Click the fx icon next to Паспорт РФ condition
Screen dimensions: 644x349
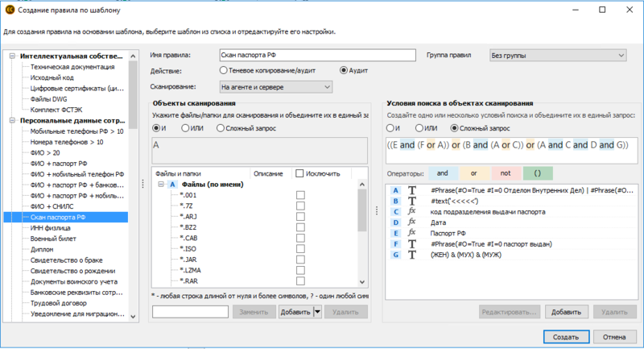tap(412, 233)
